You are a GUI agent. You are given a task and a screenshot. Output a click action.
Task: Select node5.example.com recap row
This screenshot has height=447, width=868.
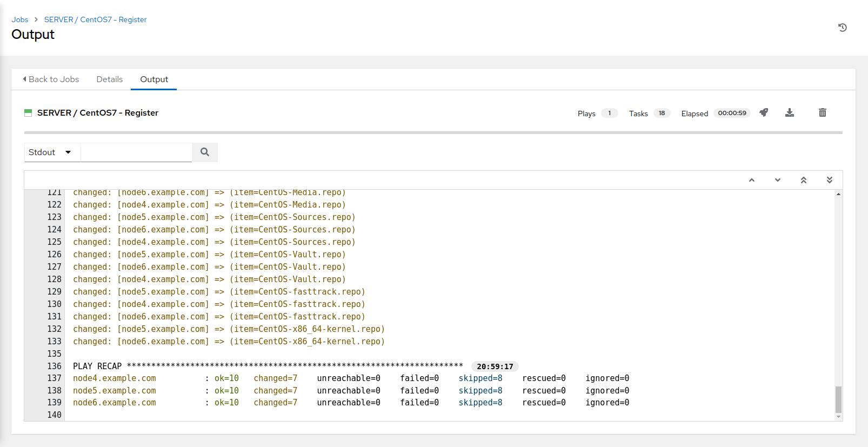click(x=351, y=391)
